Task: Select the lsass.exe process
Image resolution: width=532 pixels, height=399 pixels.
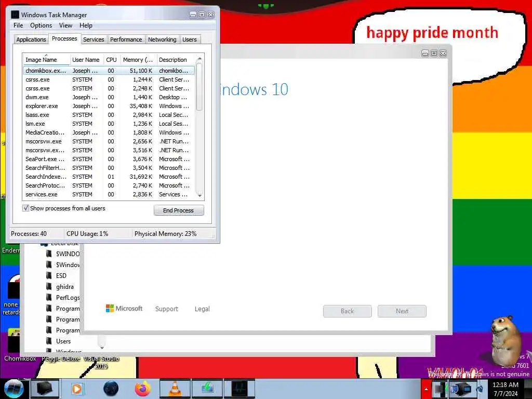Action: click(109, 115)
